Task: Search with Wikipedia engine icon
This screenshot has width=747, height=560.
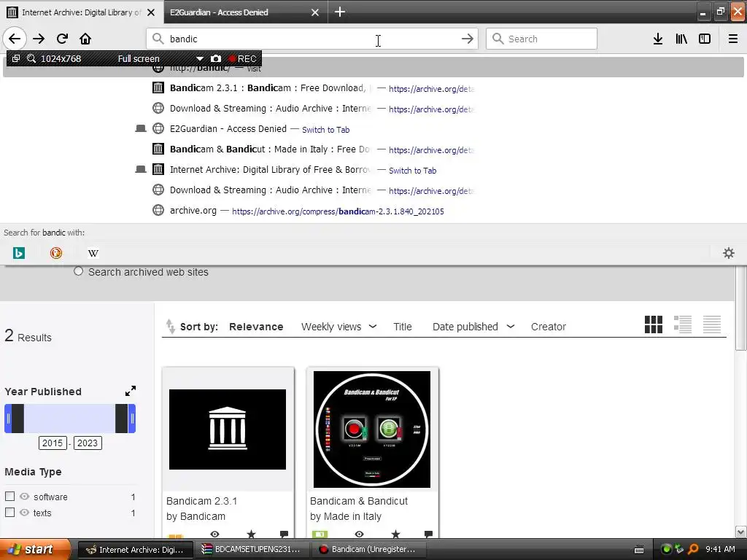Action: pyautogui.click(x=93, y=253)
